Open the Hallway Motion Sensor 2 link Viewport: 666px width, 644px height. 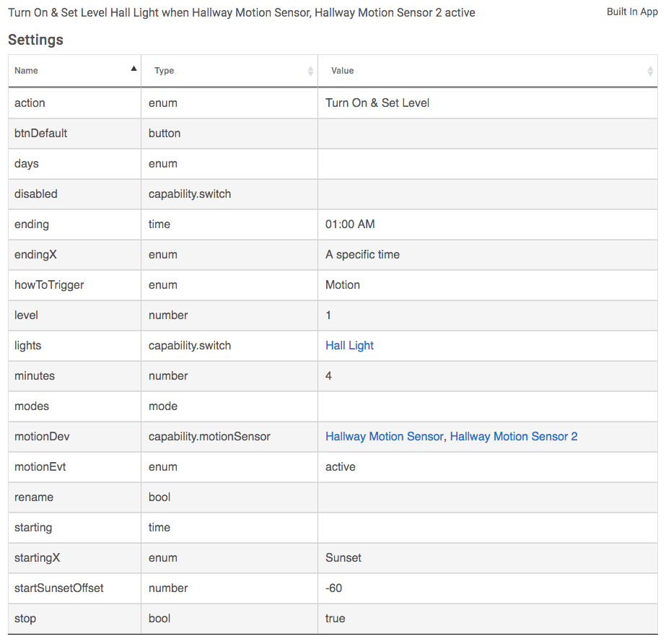pyautogui.click(x=513, y=436)
